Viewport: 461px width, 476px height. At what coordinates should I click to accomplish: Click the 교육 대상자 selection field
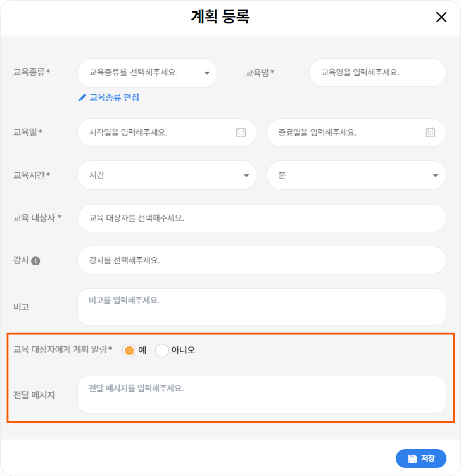pyautogui.click(x=262, y=218)
